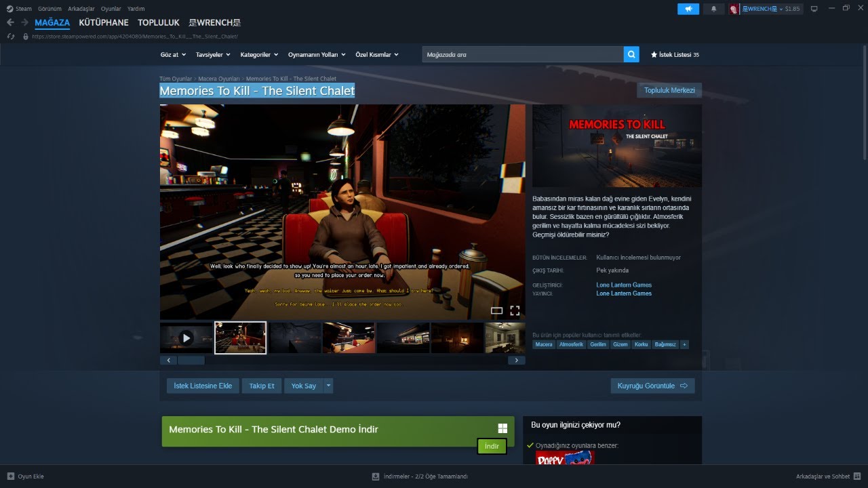This screenshot has width=868, height=488.
Task: Open the Arkadaşlar menu
Action: (81, 9)
